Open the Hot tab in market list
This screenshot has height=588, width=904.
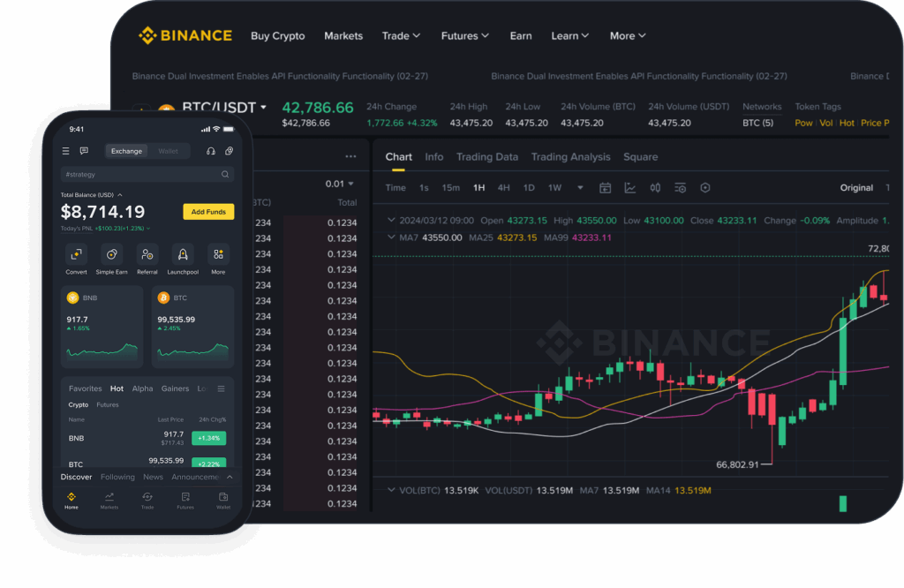pos(117,388)
